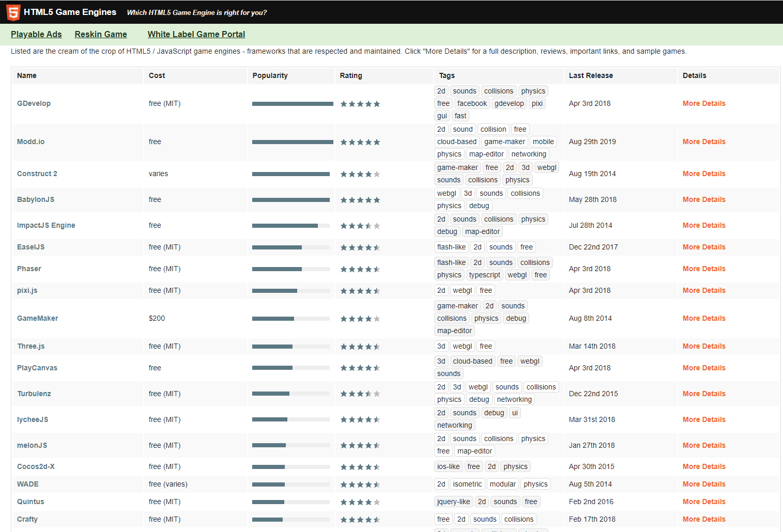The height and width of the screenshot is (532, 783).
Task: Open the Phaser engine name
Action: [x=29, y=269]
